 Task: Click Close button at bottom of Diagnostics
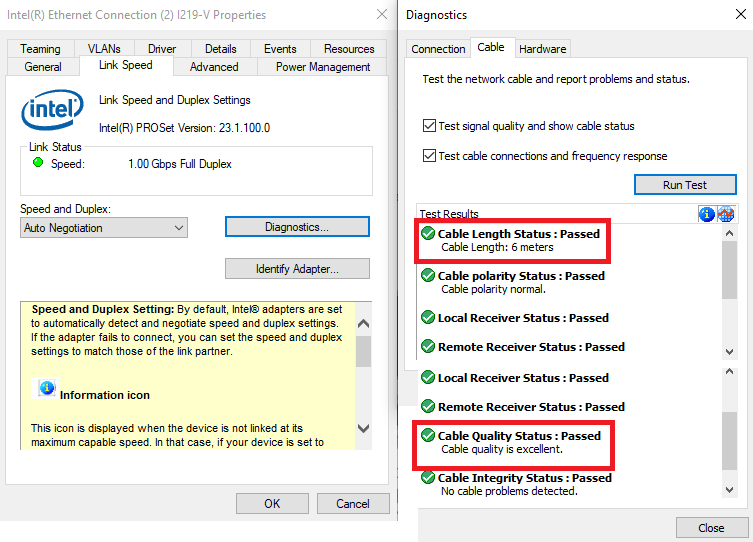(x=711, y=528)
